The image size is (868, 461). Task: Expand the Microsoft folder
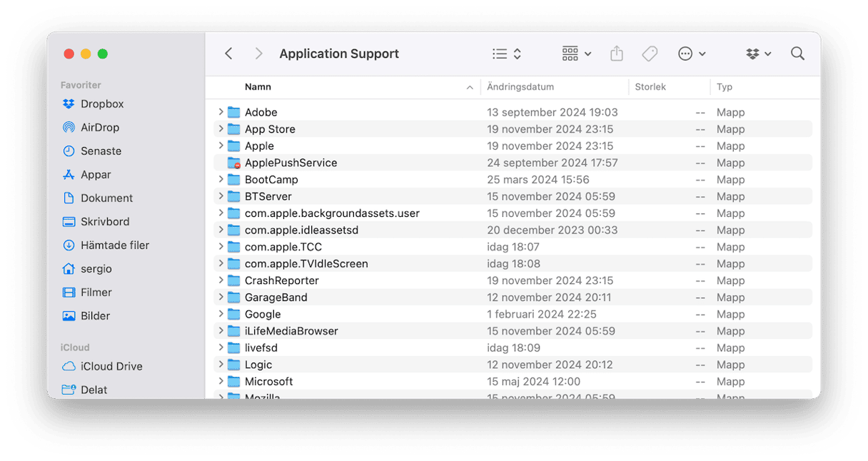(221, 382)
